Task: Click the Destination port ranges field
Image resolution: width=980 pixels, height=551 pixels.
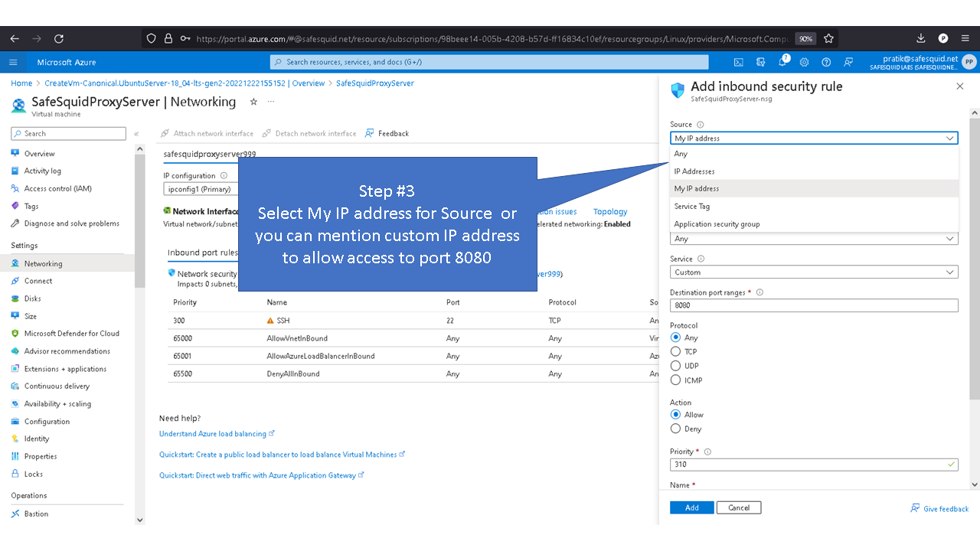Action: (814, 305)
